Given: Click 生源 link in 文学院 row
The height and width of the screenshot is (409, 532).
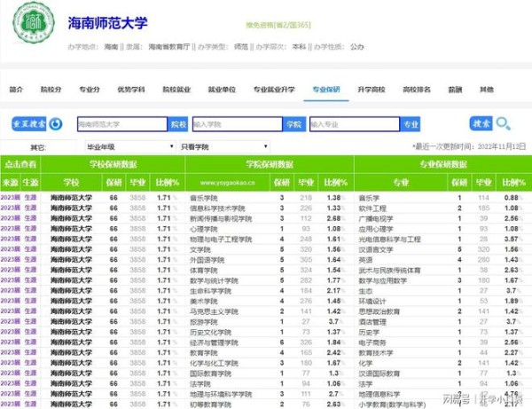Looking at the screenshot, I should (30, 249).
